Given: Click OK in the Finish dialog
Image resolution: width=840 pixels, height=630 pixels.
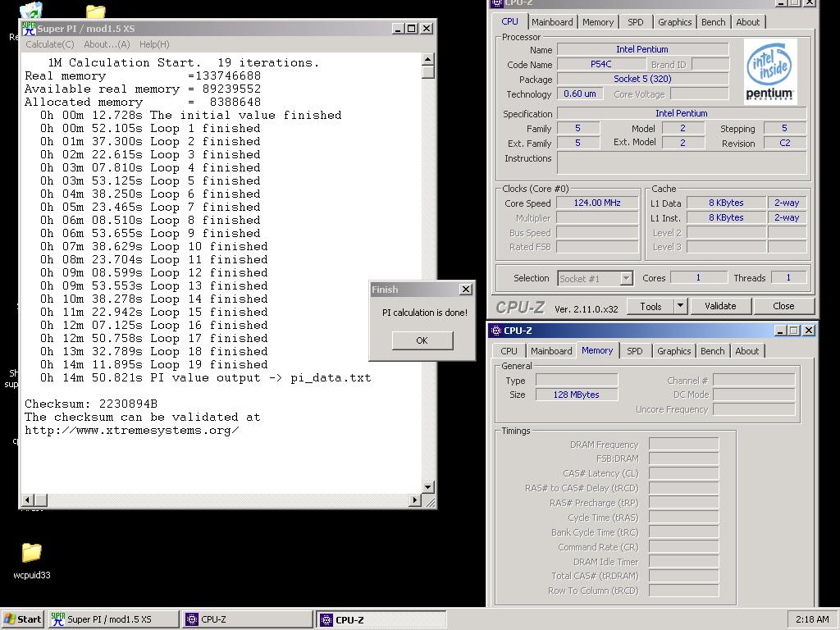Looking at the screenshot, I should point(422,340).
